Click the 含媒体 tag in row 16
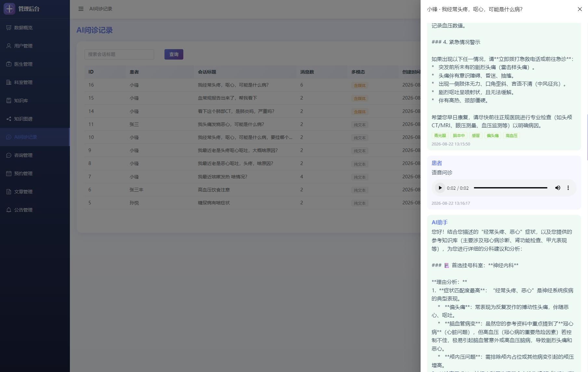Screen dimensions: 588x372 coord(359,85)
